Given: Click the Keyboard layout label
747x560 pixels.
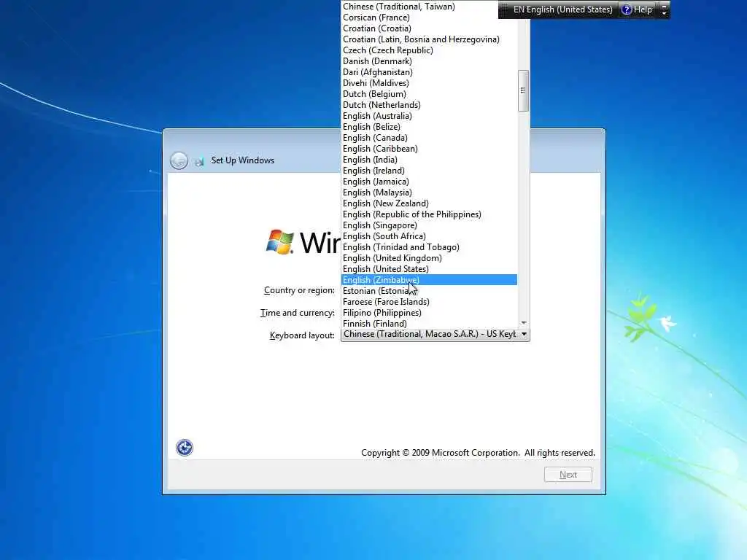Looking at the screenshot, I should [302, 335].
